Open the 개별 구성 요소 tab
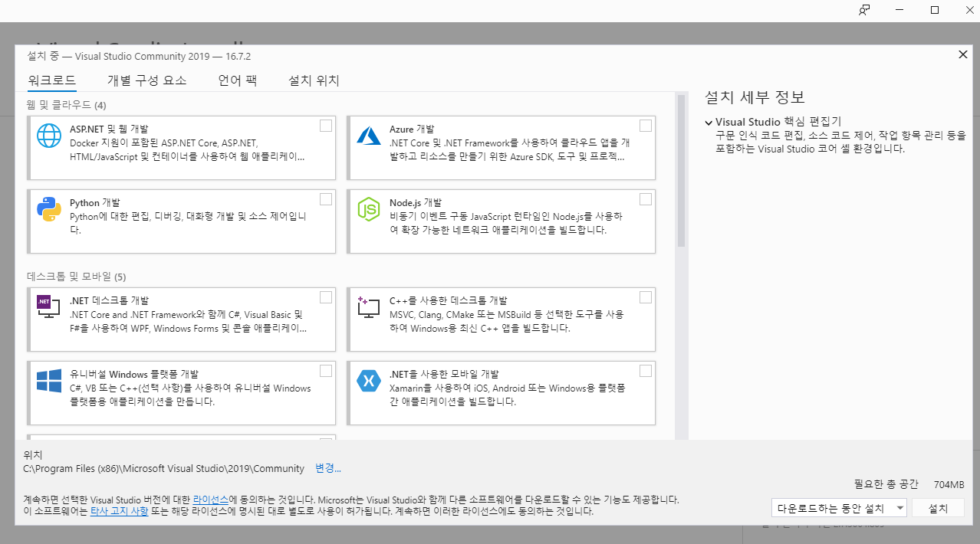Image resolution: width=980 pixels, height=544 pixels. [147, 80]
